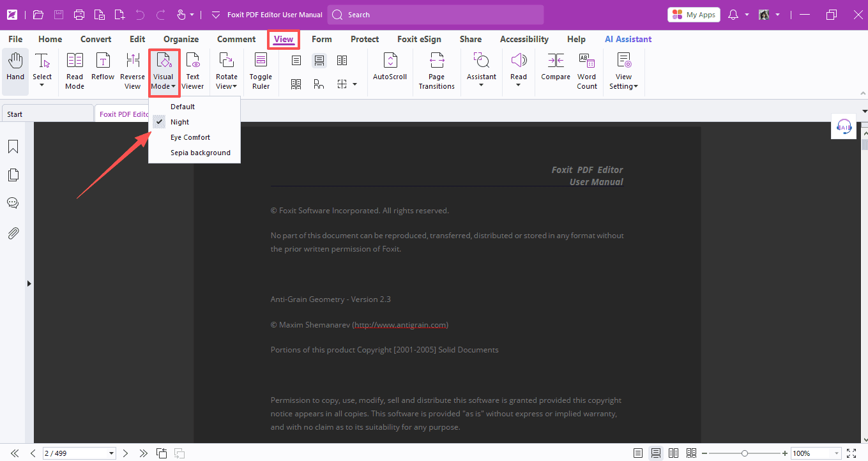Select the Hand tool

(15, 72)
